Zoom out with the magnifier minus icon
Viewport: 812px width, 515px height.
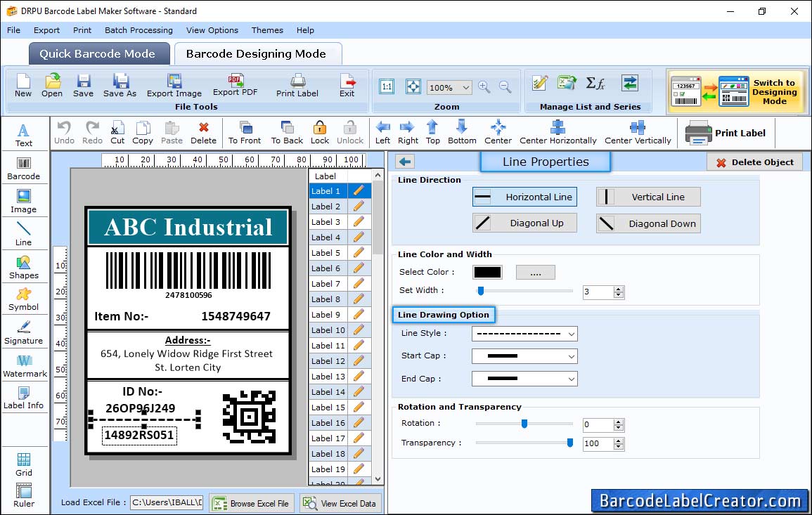(x=505, y=87)
